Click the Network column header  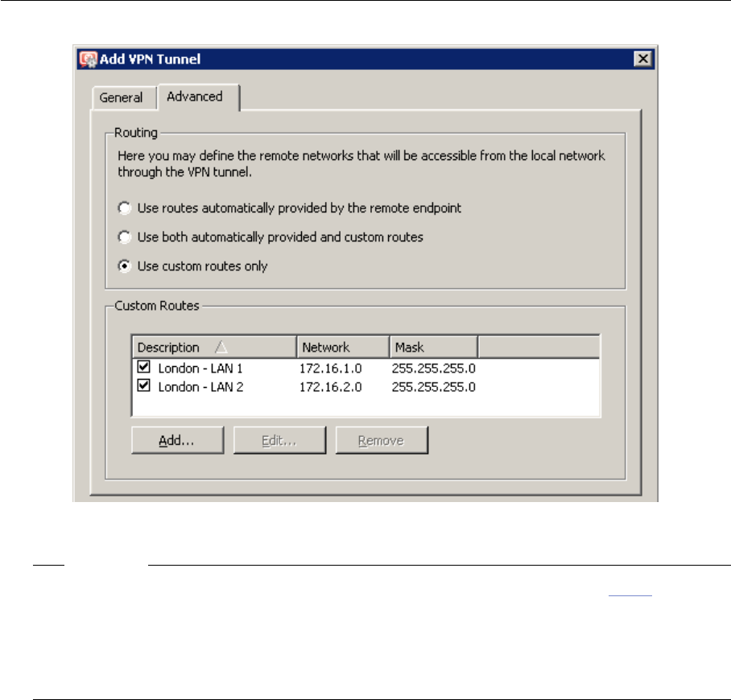tap(343, 348)
